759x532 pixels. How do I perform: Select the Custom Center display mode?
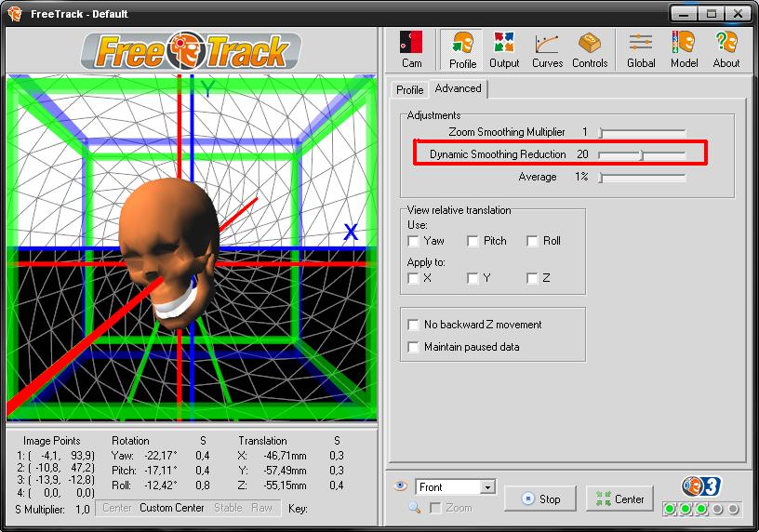click(172, 508)
